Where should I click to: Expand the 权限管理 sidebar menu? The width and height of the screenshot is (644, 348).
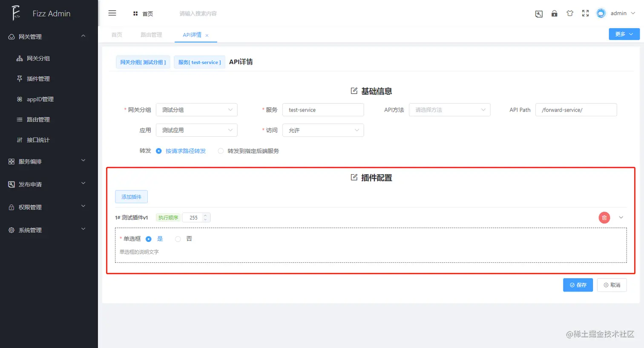click(83, 206)
